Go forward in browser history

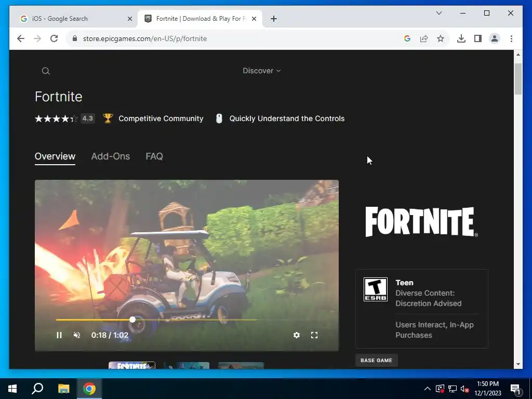(37, 38)
